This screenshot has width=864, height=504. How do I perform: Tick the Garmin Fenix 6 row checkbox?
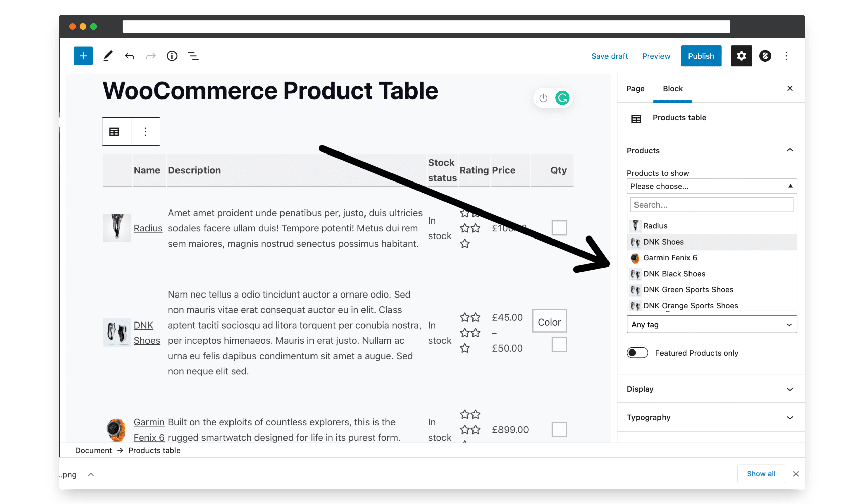[x=559, y=430]
